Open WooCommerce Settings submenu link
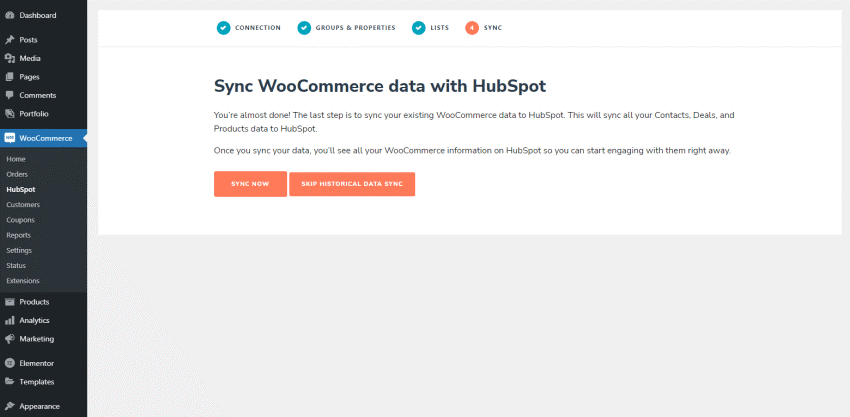This screenshot has height=417, width=850. [19, 250]
